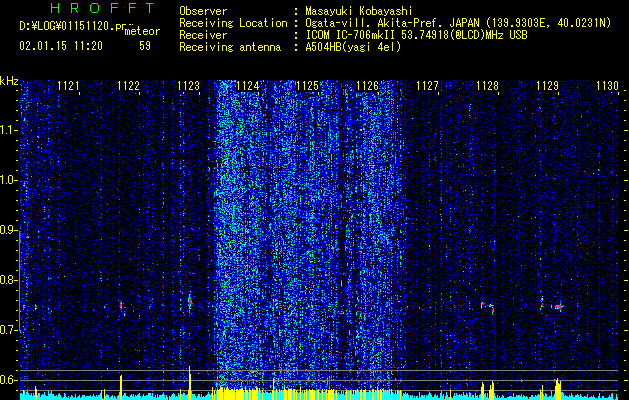This screenshot has width=629, height=400.
Task: Click the kHz axis unit label
Action: (x=9, y=81)
